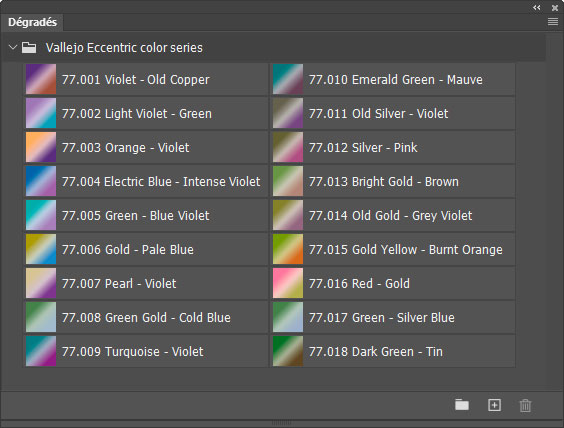This screenshot has height=428, width=564.
Task: Select the 77.002 Light Violet - Green swatch
Action: (41, 113)
